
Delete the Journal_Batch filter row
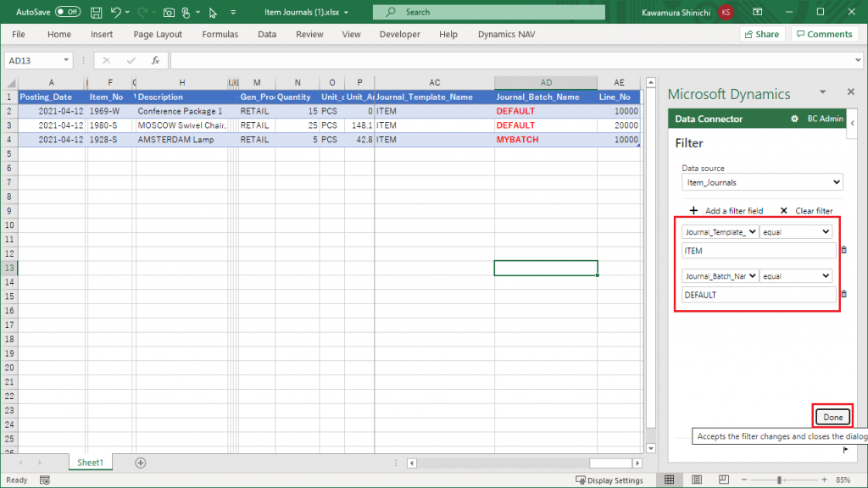844,294
